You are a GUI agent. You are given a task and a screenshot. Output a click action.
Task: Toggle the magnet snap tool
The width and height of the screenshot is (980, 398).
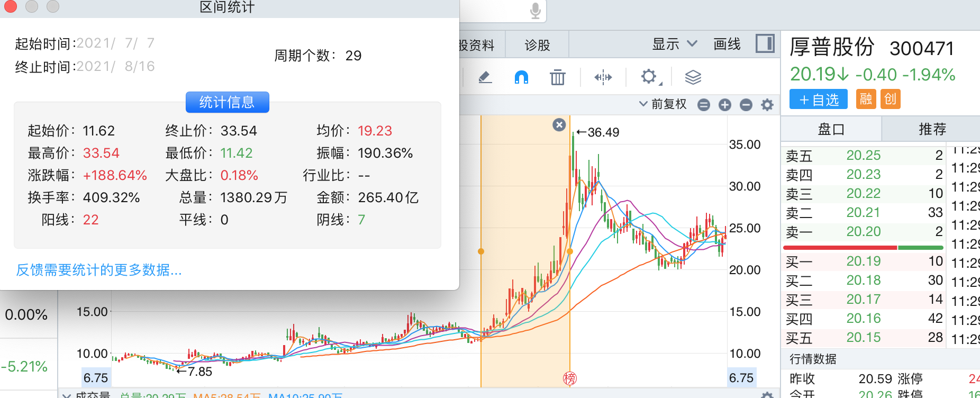[x=521, y=78]
